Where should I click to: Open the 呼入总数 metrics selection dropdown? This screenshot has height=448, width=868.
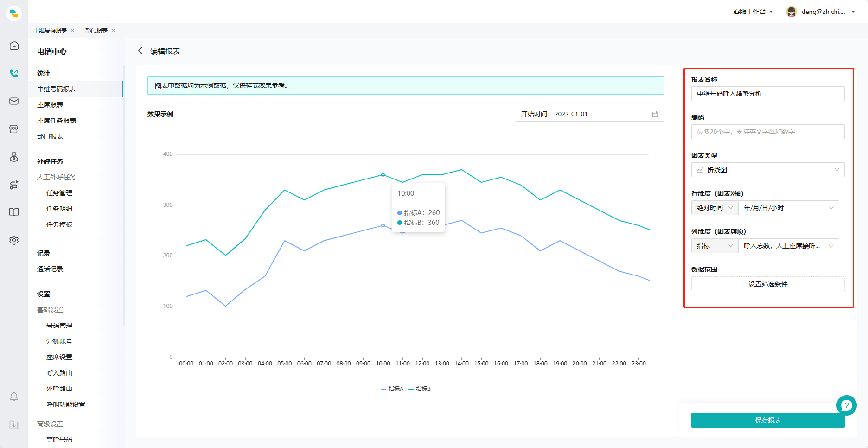(x=788, y=246)
